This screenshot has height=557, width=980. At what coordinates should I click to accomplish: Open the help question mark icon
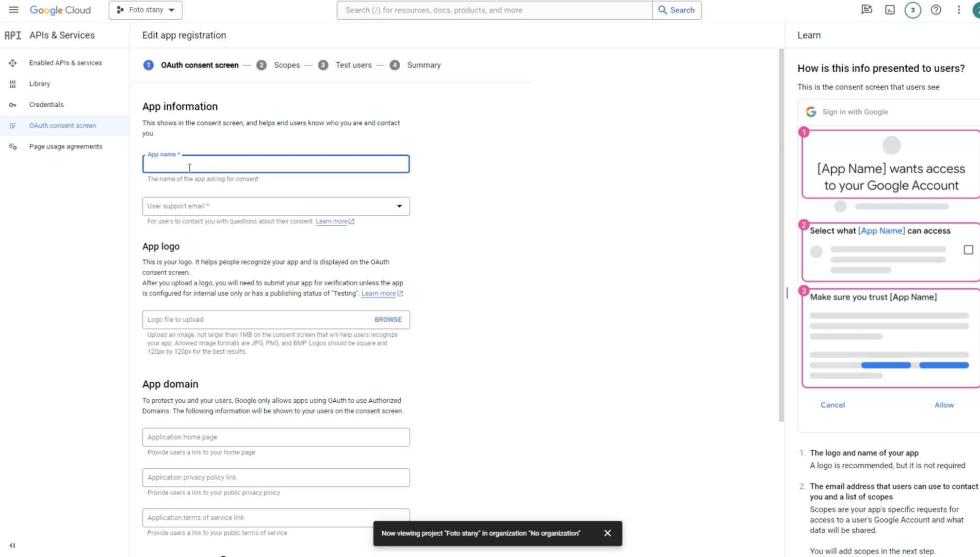936,10
